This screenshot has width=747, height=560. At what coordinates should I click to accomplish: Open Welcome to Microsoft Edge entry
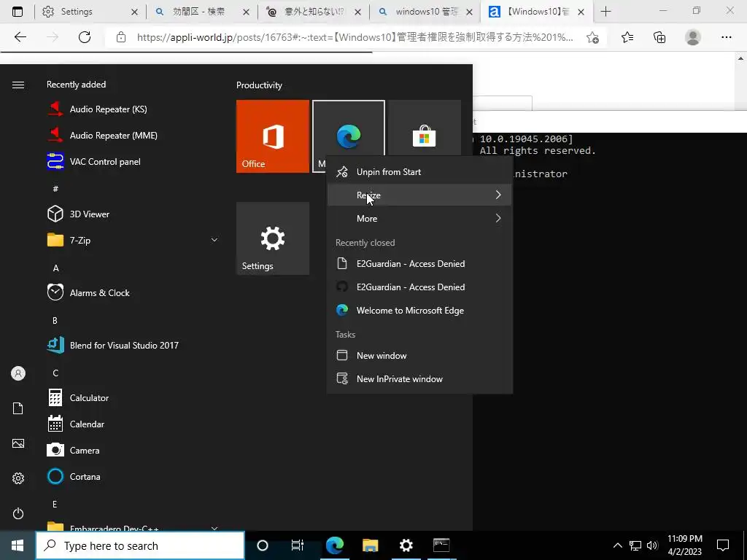419,310
